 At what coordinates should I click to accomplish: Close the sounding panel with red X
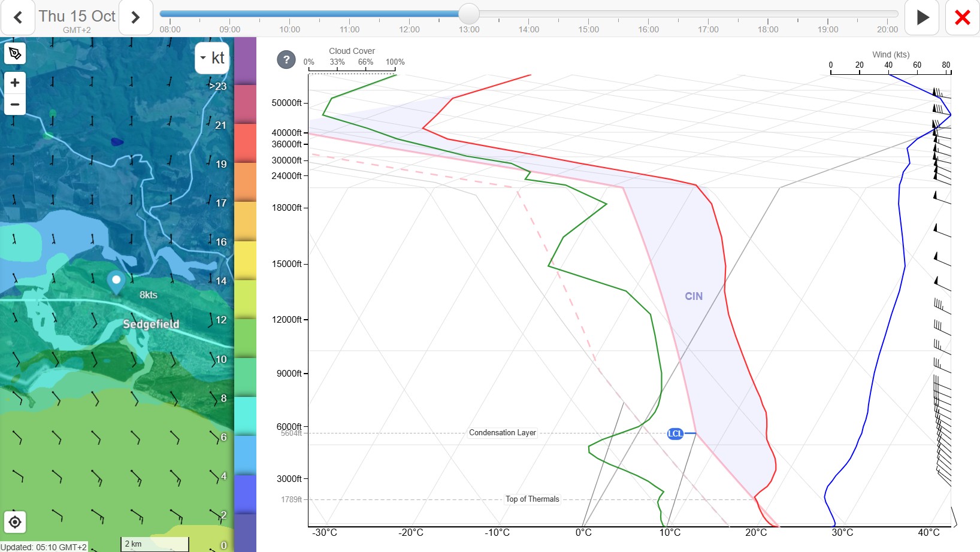click(963, 17)
